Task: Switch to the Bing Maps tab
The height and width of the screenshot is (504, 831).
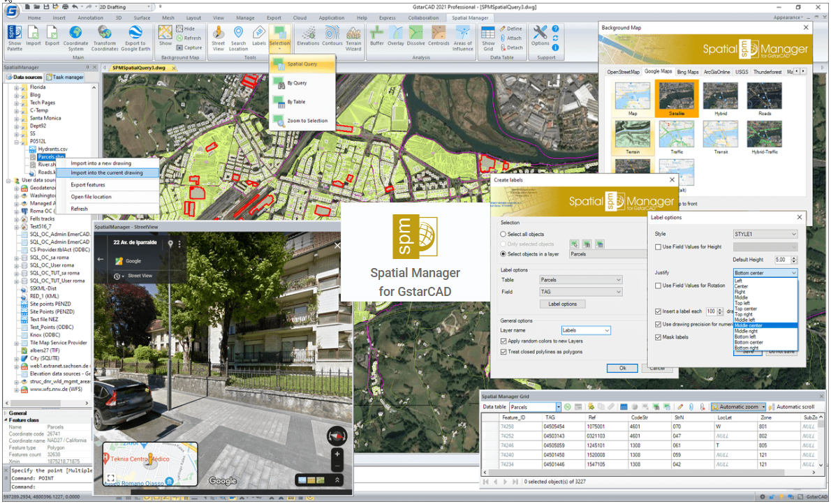Action: pos(687,72)
